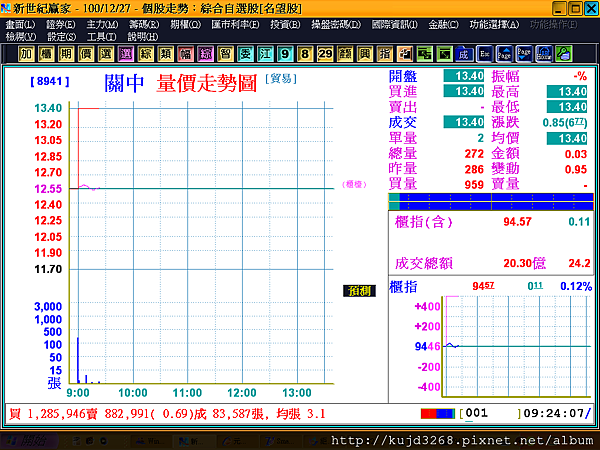Open the 畫面(L) menu
Image resolution: width=600 pixels, height=450 pixels.
20,25
